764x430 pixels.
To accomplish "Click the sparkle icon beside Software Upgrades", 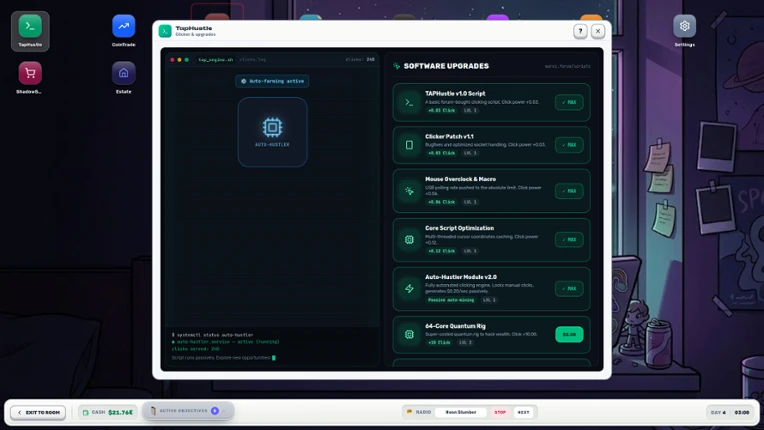I will pyautogui.click(x=397, y=66).
